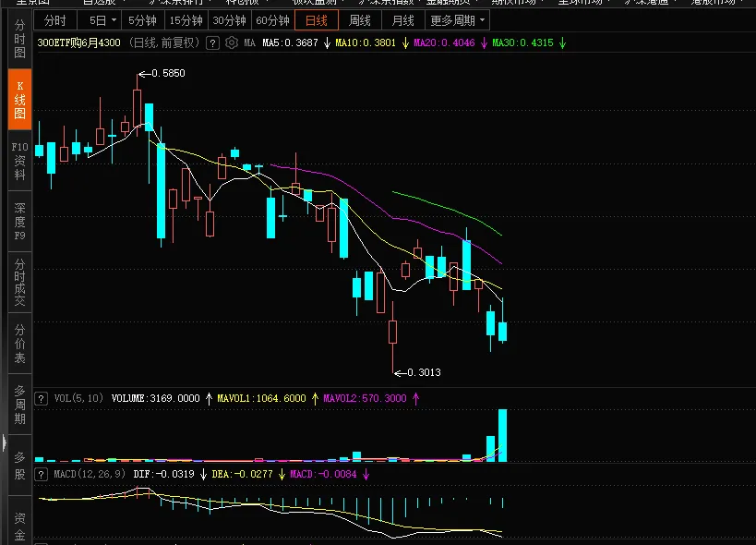Open MA settings gear icon
756x545 pixels.
pos(232,42)
